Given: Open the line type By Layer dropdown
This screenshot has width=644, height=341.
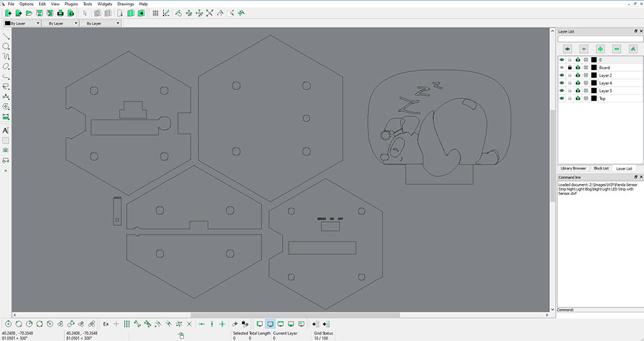Looking at the screenshot, I should (100, 23).
